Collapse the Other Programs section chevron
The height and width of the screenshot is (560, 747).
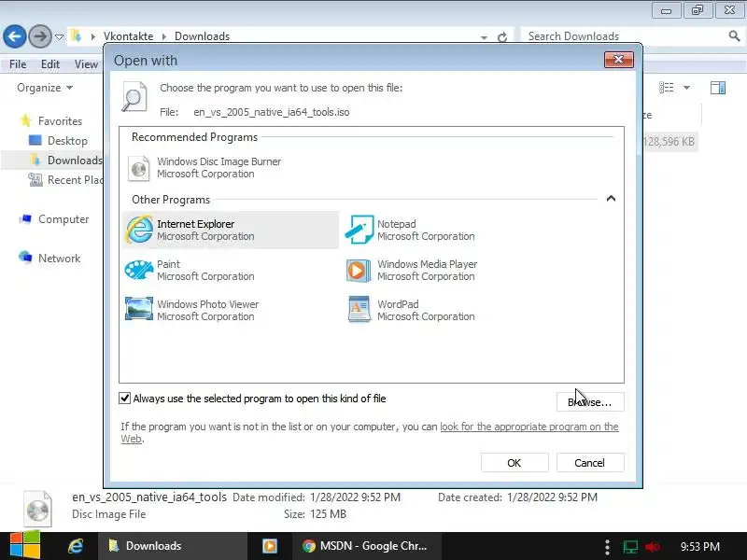(611, 199)
